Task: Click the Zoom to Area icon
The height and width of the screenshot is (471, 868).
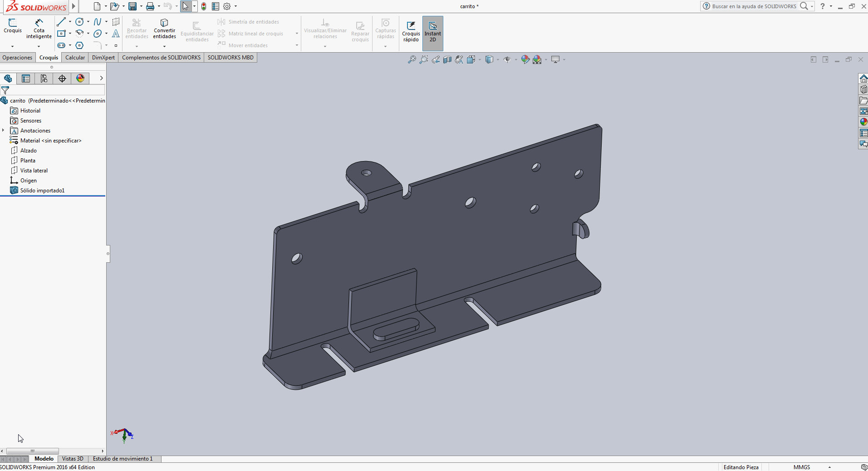Action: (423, 59)
